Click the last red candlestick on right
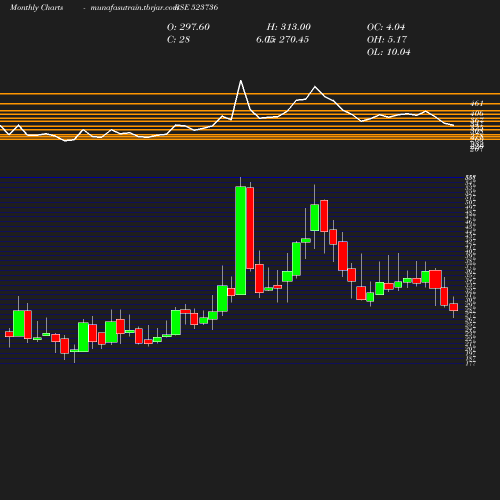 [x=453, y=307]
